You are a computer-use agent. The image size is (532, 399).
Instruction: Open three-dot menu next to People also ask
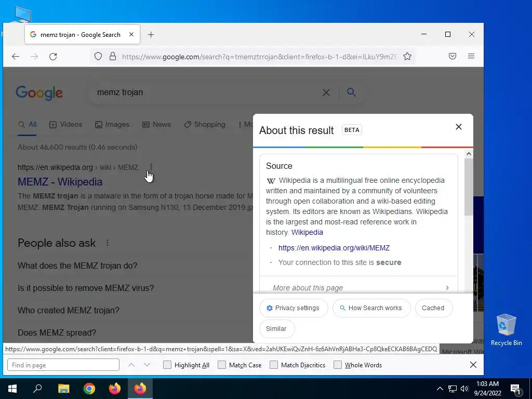107,243
